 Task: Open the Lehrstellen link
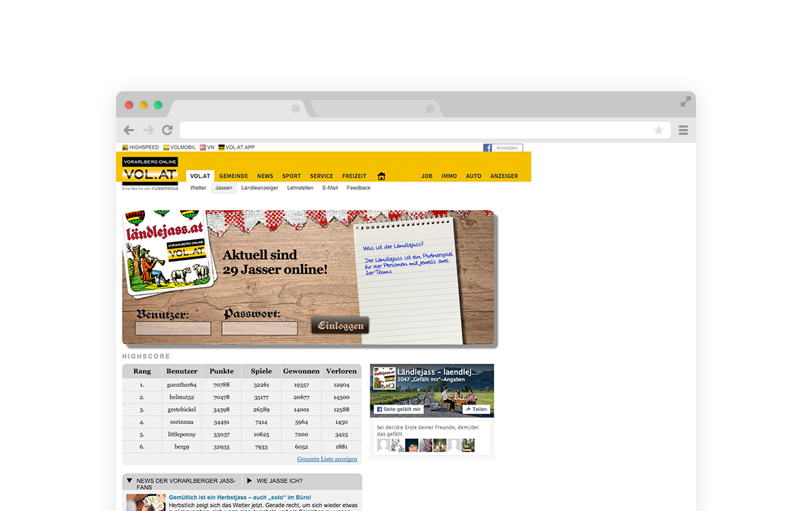[300, 188]
